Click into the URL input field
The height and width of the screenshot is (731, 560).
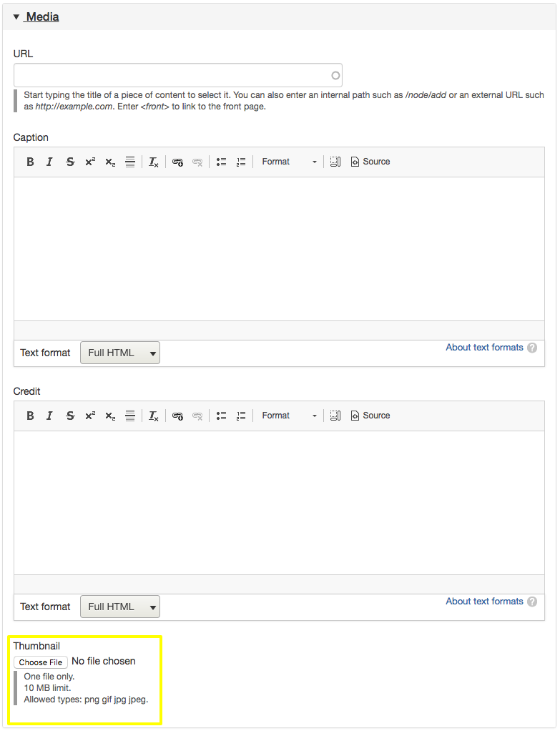point(172,75)
